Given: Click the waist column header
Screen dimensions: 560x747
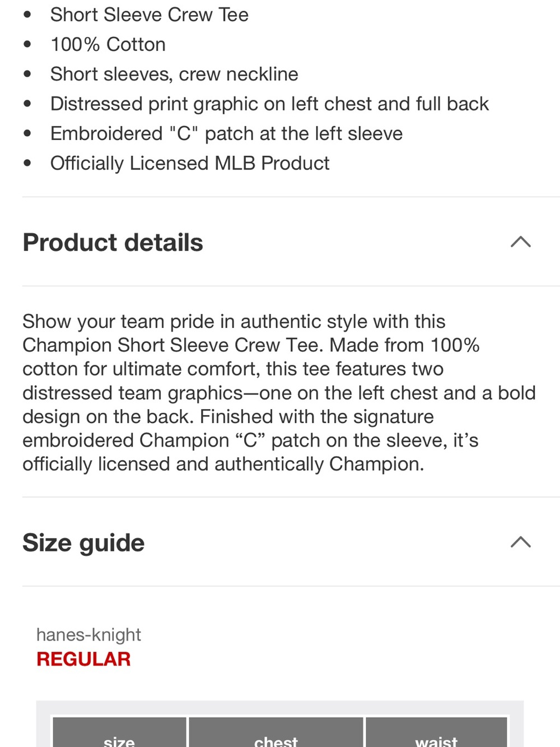Looking at the screenshot, I should click(x=436, y=734).
